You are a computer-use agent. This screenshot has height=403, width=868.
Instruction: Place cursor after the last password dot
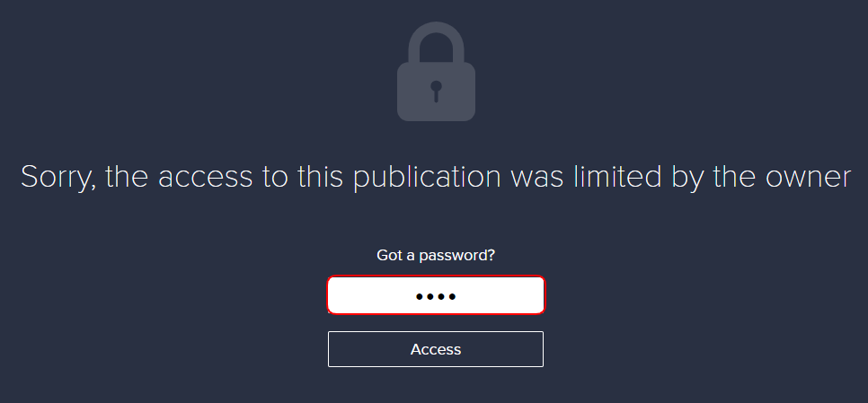tap(458, 297)
